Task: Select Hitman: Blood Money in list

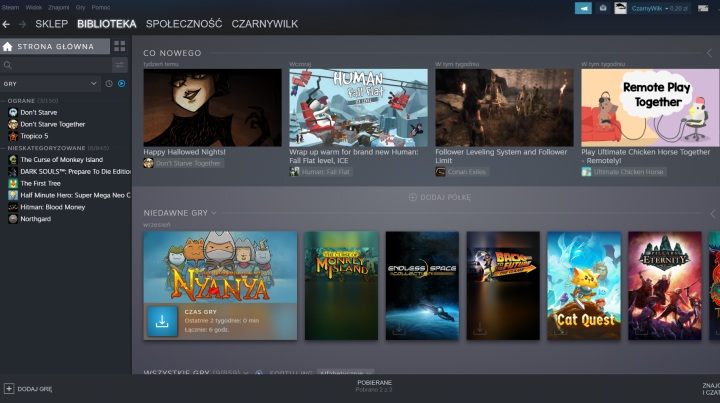Action: (x=53, y=207)
